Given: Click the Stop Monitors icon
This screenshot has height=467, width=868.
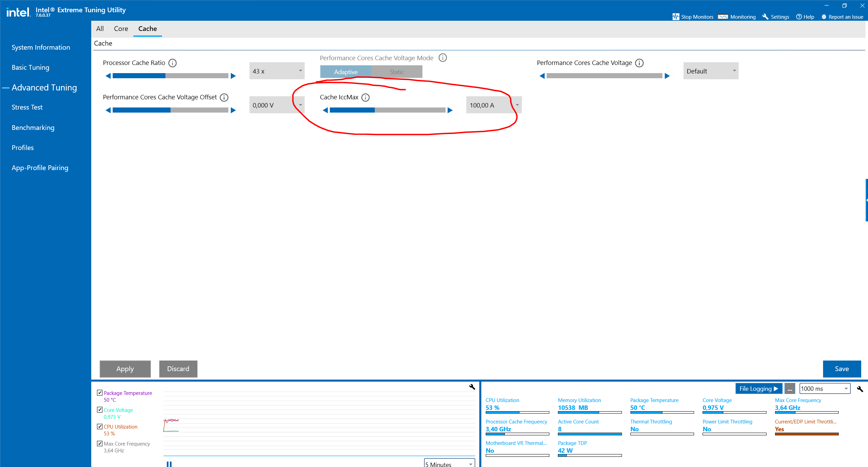Looking at the screenshot, I should point(676,17).
